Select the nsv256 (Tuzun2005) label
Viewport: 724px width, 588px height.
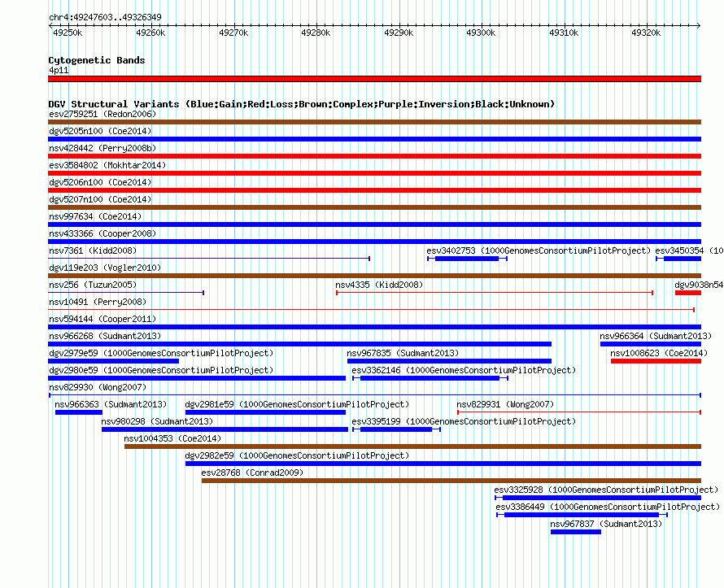[x=93, y=285]
